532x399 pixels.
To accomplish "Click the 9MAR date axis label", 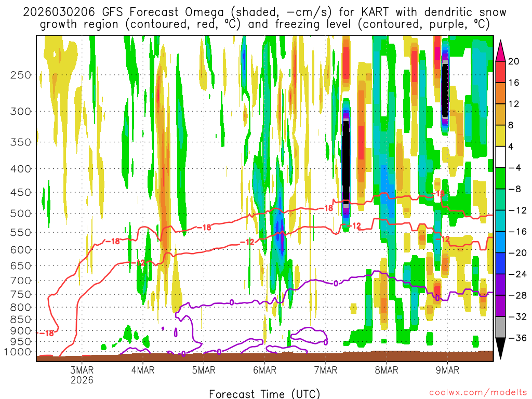I will 447,370.
